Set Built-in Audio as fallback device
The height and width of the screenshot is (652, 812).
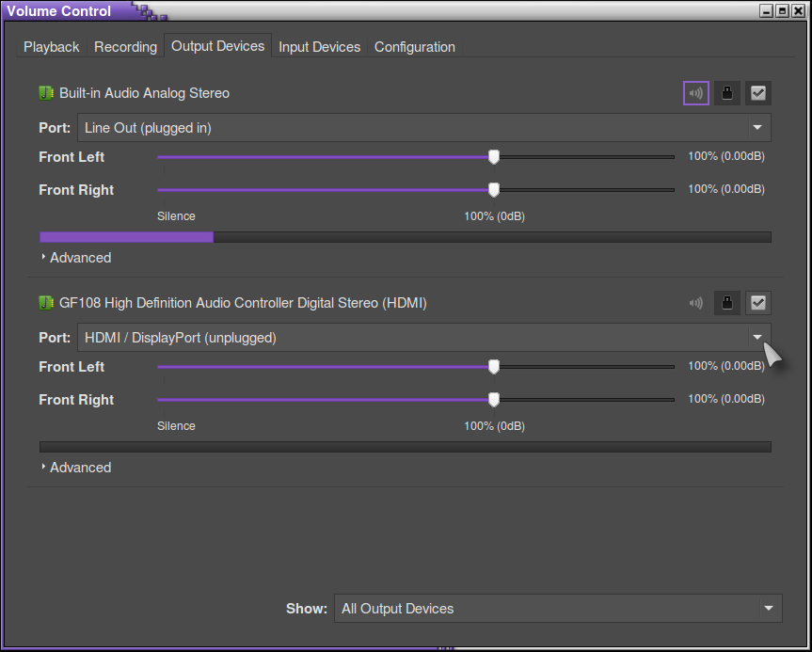coord(757,93)
